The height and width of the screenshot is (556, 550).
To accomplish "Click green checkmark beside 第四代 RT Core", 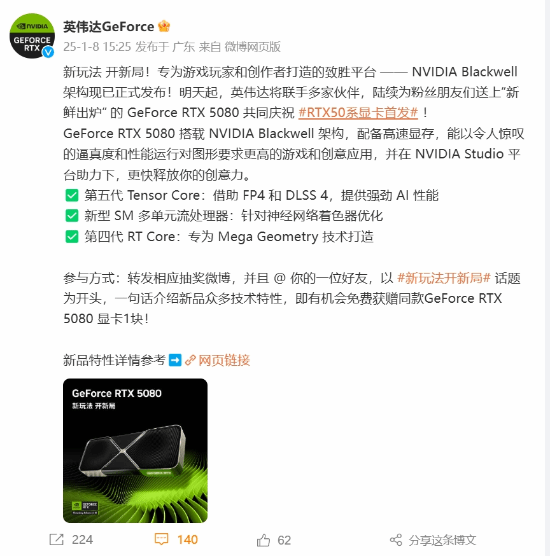I will pos(72,237).
